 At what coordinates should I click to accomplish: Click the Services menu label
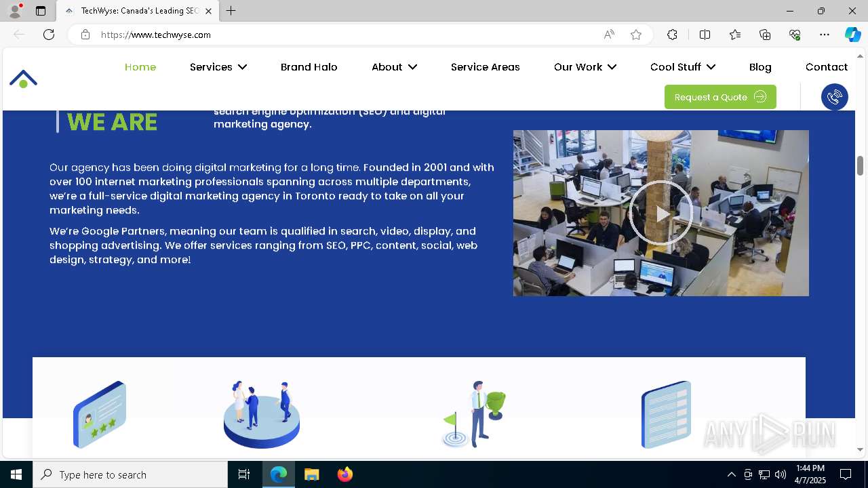tap(211, 67)
